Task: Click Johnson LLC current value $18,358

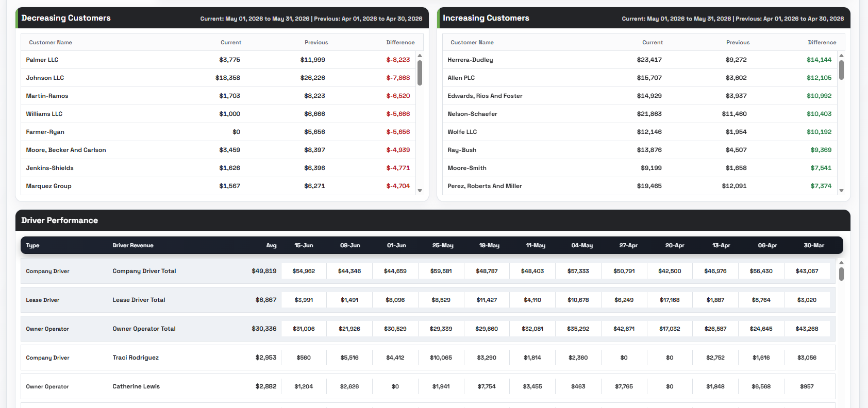Action: [228, 78]
